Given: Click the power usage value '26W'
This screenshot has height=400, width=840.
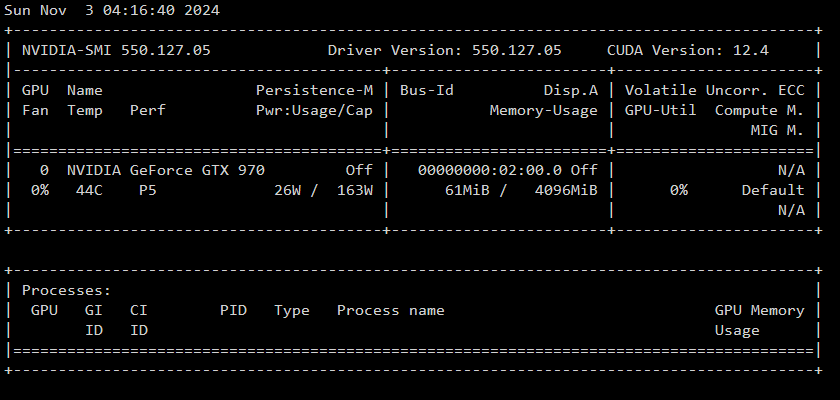Looking at the screenshot, I should point(288,190).
